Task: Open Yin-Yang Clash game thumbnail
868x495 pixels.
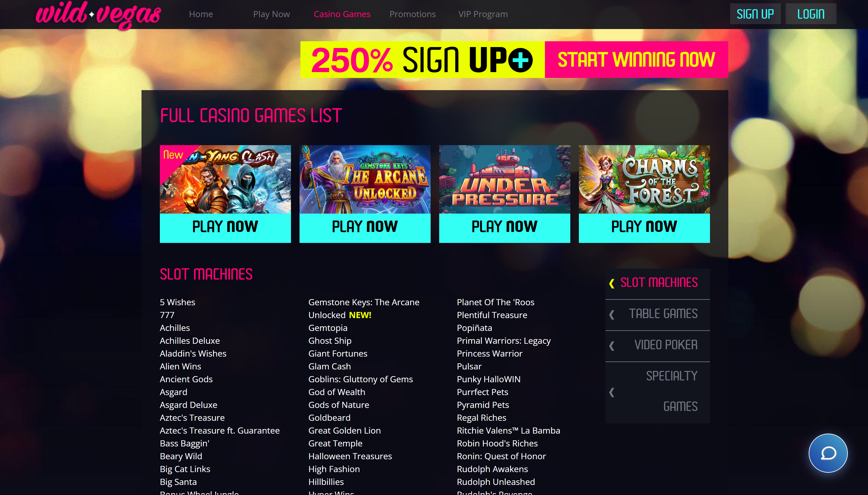Action: pos(225,179)
